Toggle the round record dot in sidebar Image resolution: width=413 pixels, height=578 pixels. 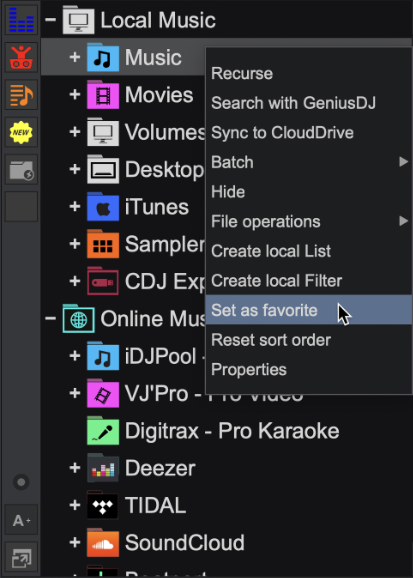pyautogui.click(x=21, y=482)
